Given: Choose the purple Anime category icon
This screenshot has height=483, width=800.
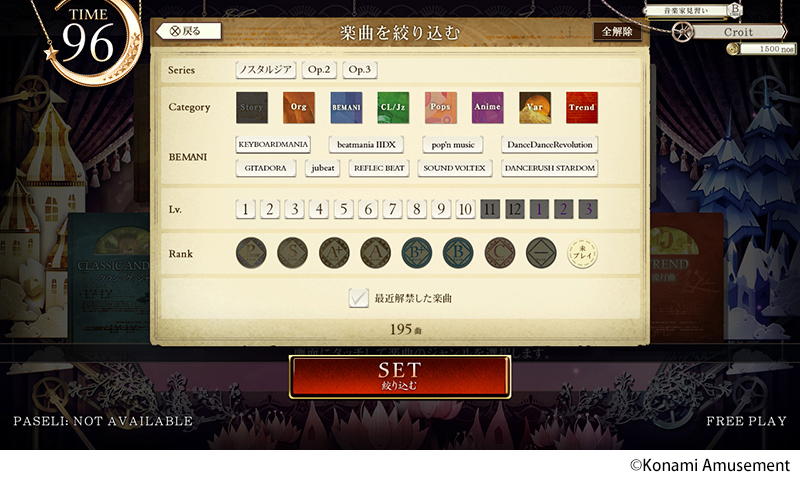Looking at the screenshot, I should tap(488, 108).
